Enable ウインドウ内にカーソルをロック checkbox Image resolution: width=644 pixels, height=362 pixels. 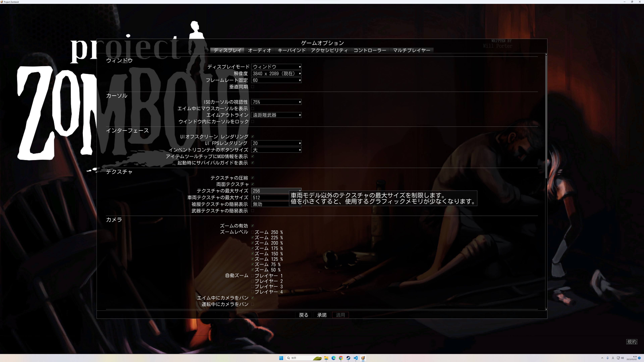pyautogui.click(x=253, y=121)
